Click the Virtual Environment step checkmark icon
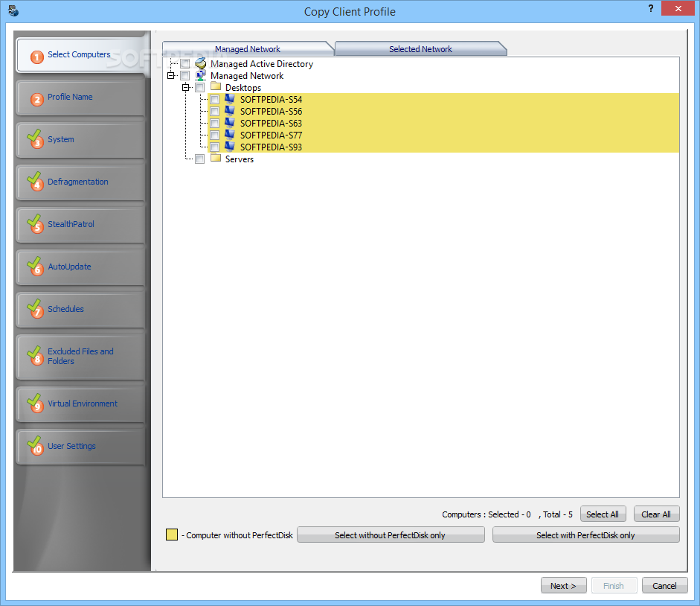700x606 pixels. pos(35,403)
